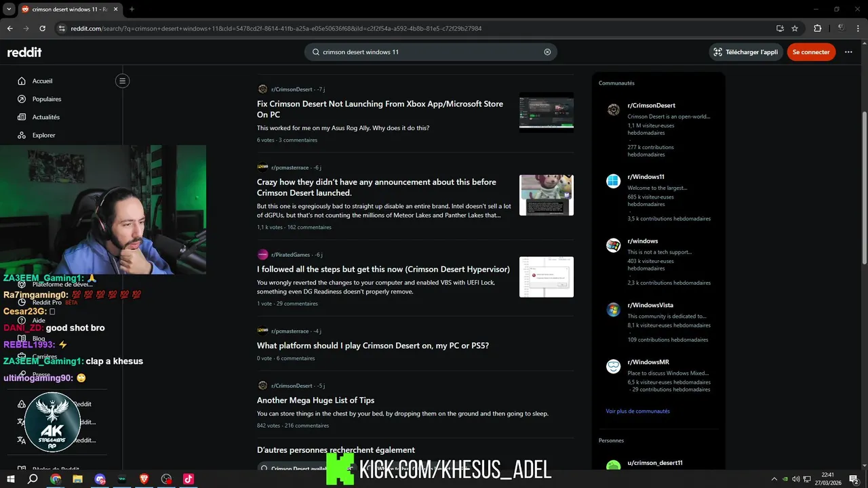
Task: Collapse the Reddit left navigation sidebar
Action: pyautogui.click(x=122, y=81)
